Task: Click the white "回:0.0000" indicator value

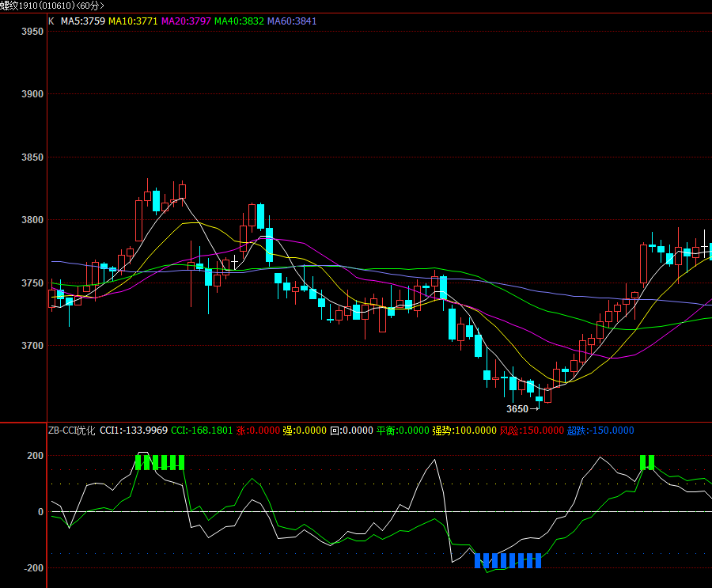Action: click(351, 431)
